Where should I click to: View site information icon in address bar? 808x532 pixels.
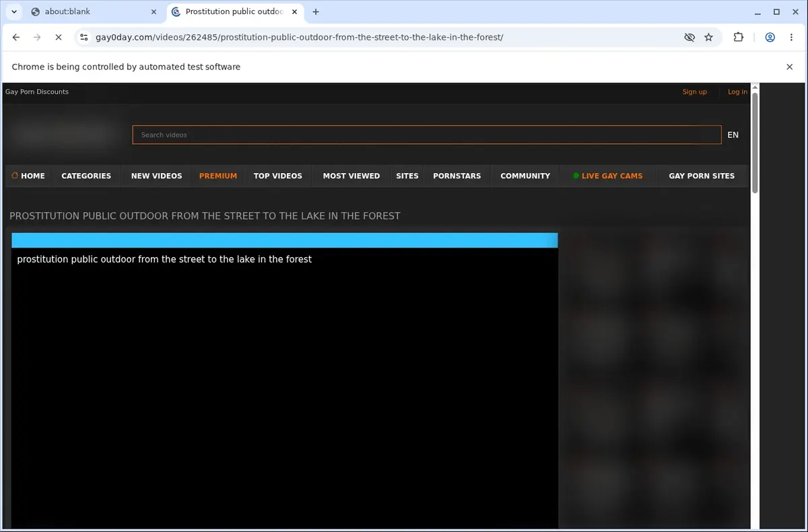pos(83,38)
